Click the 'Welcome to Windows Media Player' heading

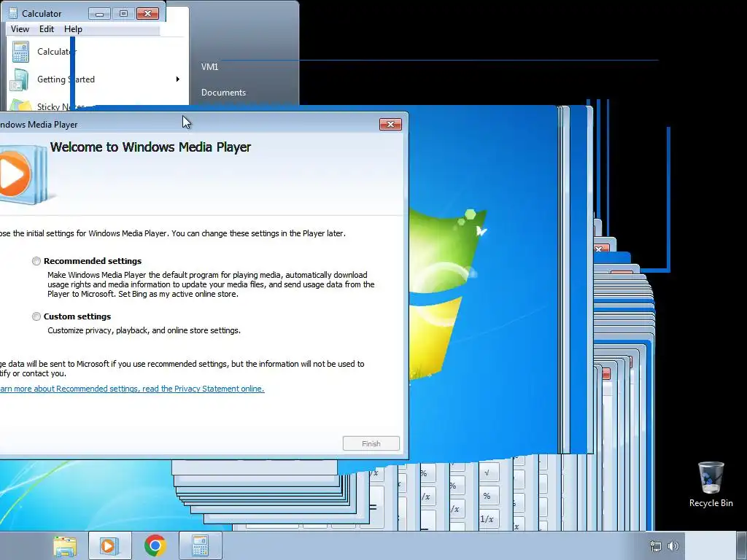(150, 147)
